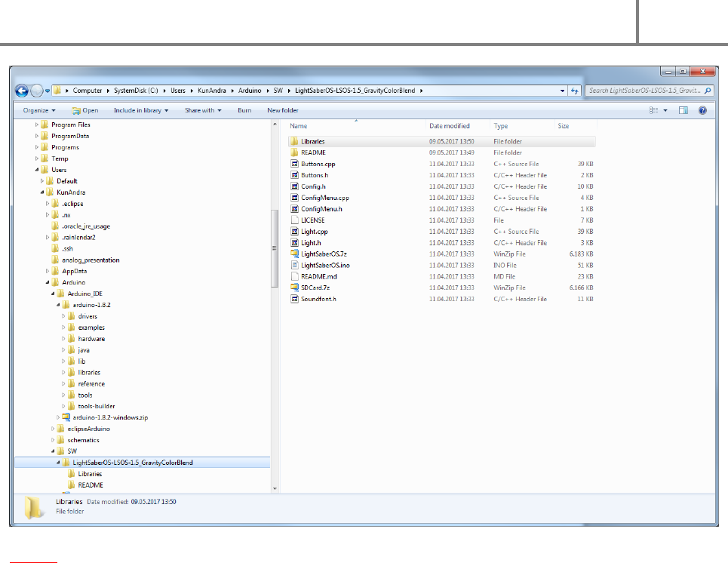Select the SDCard.7z archive icon

(294, 288)
